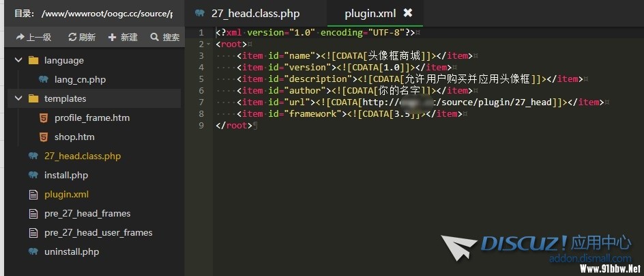Click line number 5 in the gutter
This screenshot has height=276, width=644.
201,79
